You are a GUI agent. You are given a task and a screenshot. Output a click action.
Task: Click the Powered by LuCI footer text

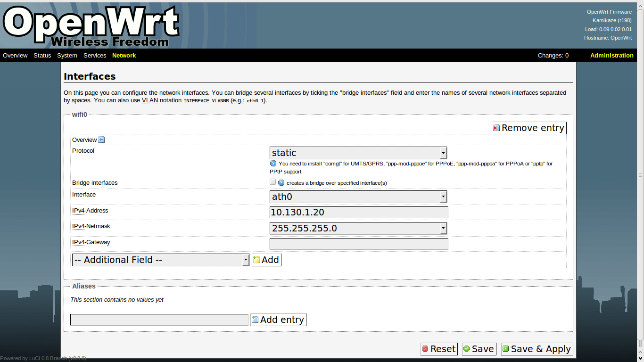tap(43, 358)
